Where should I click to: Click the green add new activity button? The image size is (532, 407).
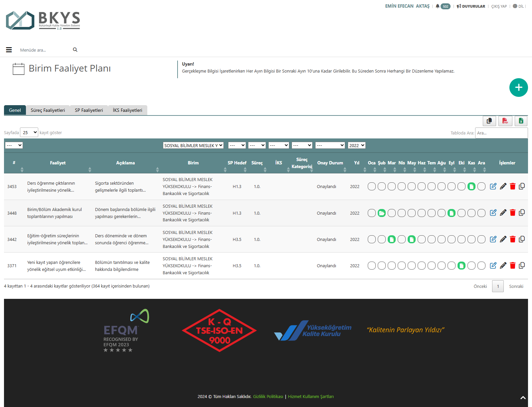[518, 88]
